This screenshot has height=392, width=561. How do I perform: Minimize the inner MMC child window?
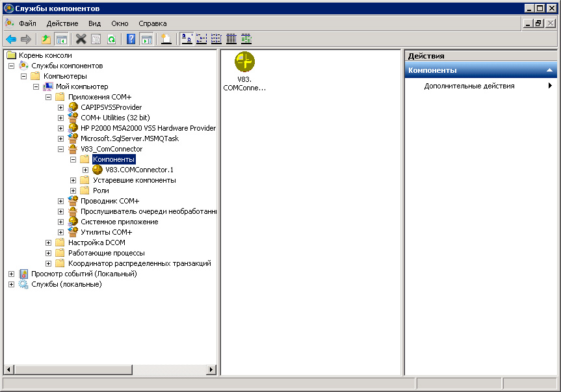click(x=528, y=23)
